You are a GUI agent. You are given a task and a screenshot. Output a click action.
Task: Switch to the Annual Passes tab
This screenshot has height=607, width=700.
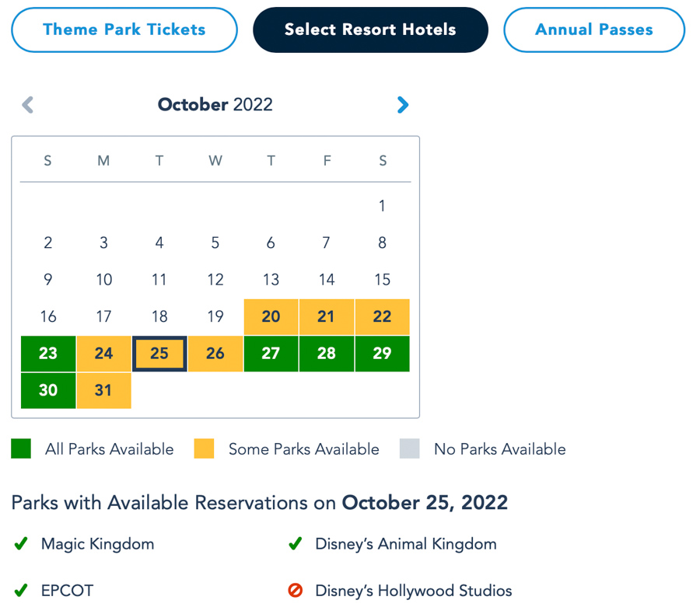coord(594,30)
